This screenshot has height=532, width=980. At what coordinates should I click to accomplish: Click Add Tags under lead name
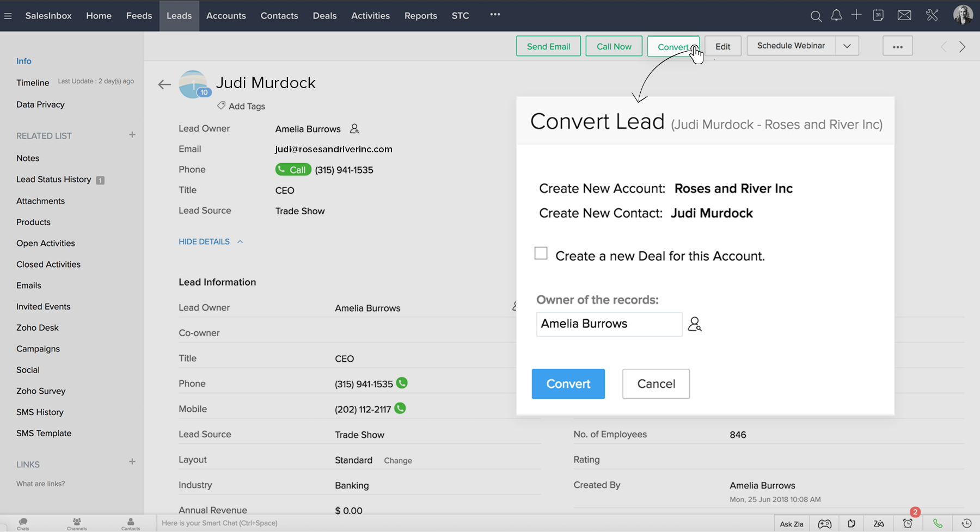click(x=241, y=106)
